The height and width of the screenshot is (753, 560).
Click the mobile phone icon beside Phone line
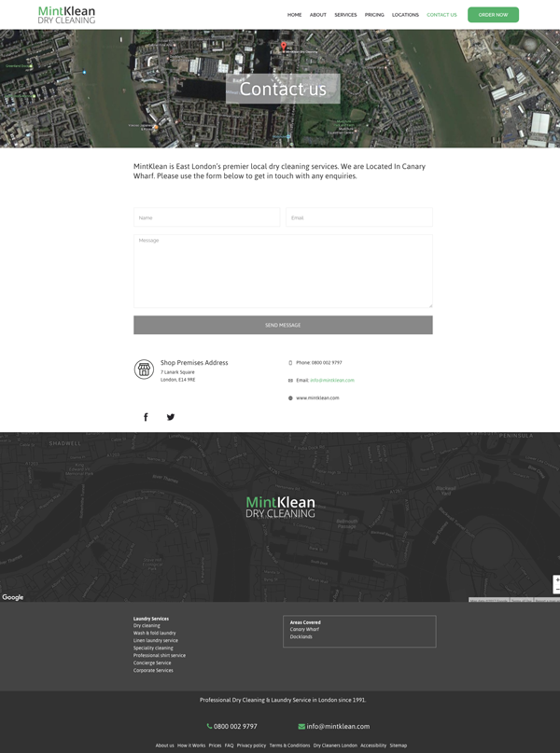tap(290, 363)
